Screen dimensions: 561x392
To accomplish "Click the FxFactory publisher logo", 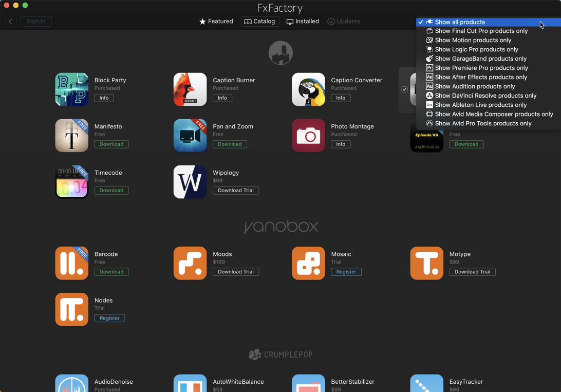I will click(x=280, y=52).
